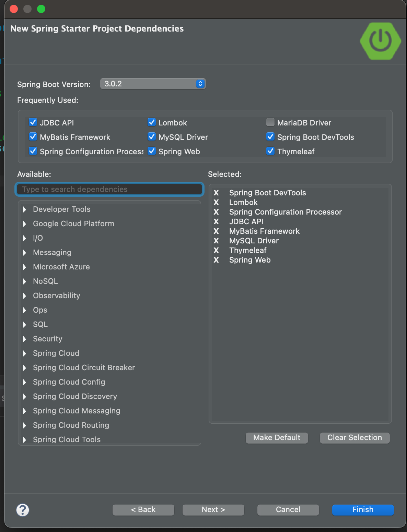Screen dimensions: 407x532
Task: Remove Spring Configuration Processor via X
Action: 216,212
